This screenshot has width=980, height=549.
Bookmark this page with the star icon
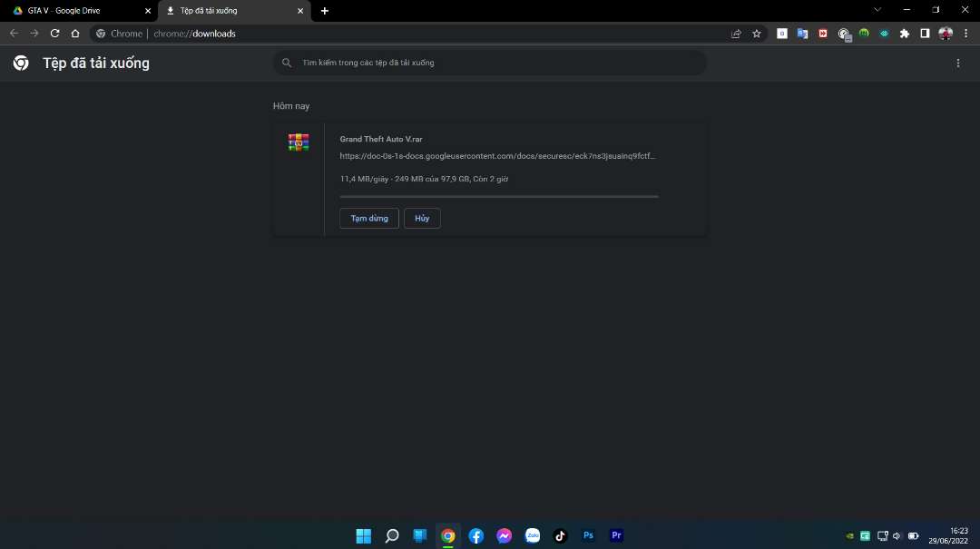tap(757, 34)
